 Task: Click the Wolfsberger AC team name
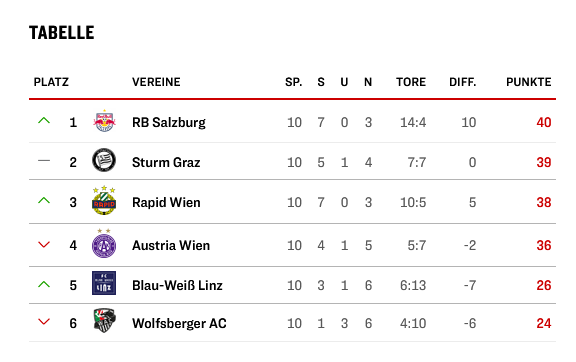(x=179, y=323)
